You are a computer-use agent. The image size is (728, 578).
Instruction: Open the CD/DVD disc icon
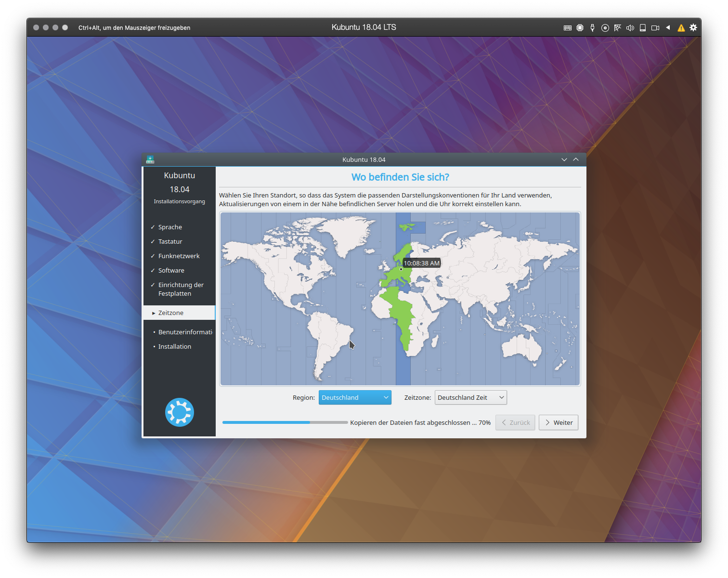coord(605,28)
